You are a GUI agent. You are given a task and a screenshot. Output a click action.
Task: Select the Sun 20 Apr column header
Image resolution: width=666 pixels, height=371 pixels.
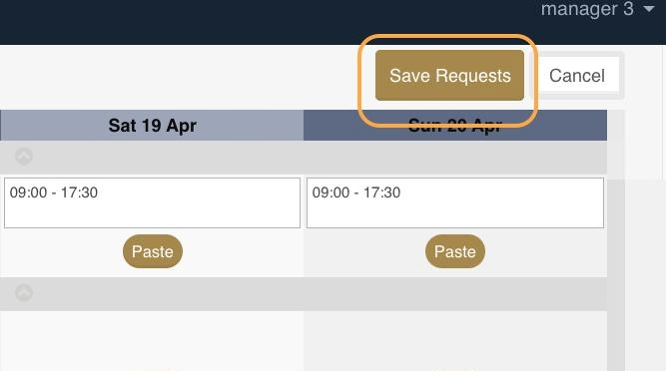pos(455,125)
